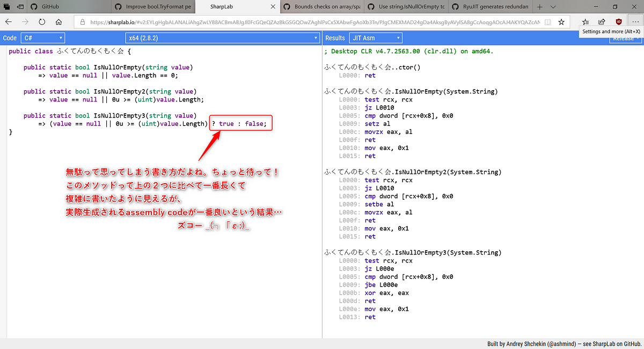Click the Code label in toolbar
644x349 pixels.
pos(10,38)
